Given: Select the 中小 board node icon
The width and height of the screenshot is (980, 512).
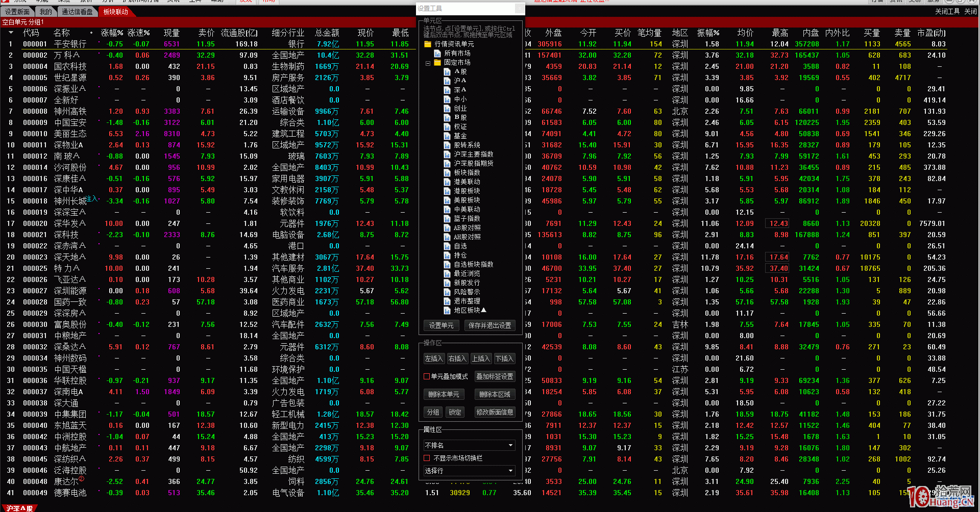Looking at the screenshot, I should point(447,99).
